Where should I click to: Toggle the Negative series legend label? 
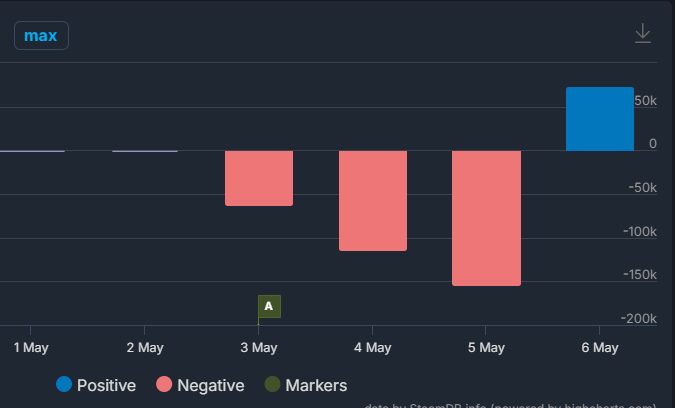(211, 385)
